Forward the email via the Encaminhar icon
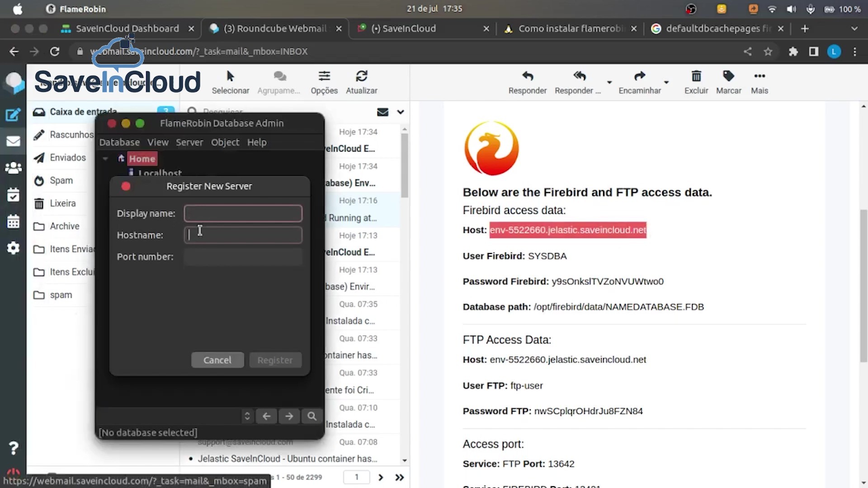 coord(639,81)
